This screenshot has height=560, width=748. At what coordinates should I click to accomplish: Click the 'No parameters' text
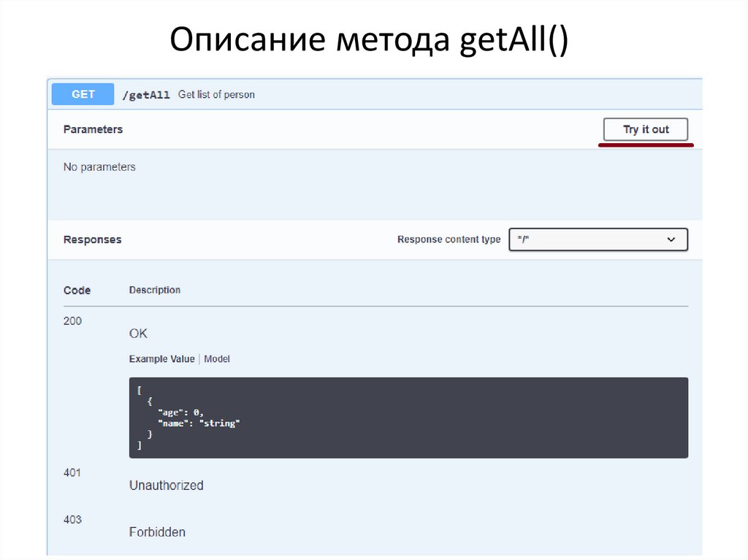pos(99,167)
